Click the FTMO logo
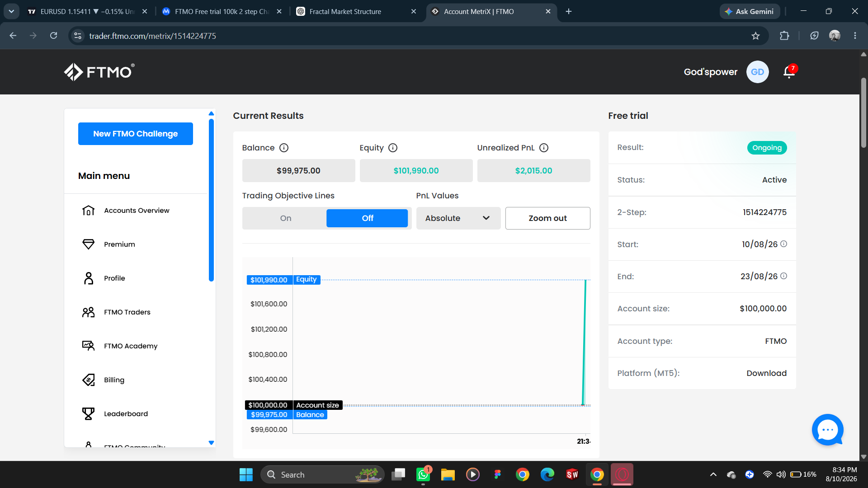Viewport: 868px width, 488px height. click(99, 72)
